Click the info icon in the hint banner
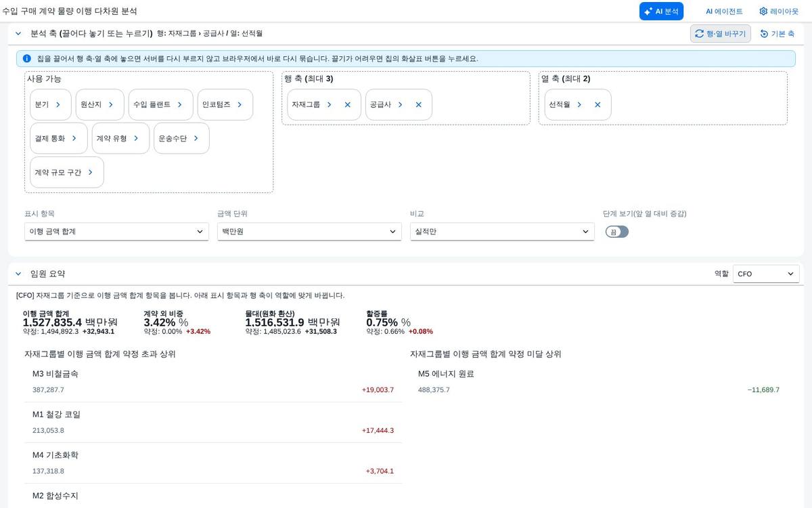The height and width of the screenshot is (508, 812). (26, 59)
